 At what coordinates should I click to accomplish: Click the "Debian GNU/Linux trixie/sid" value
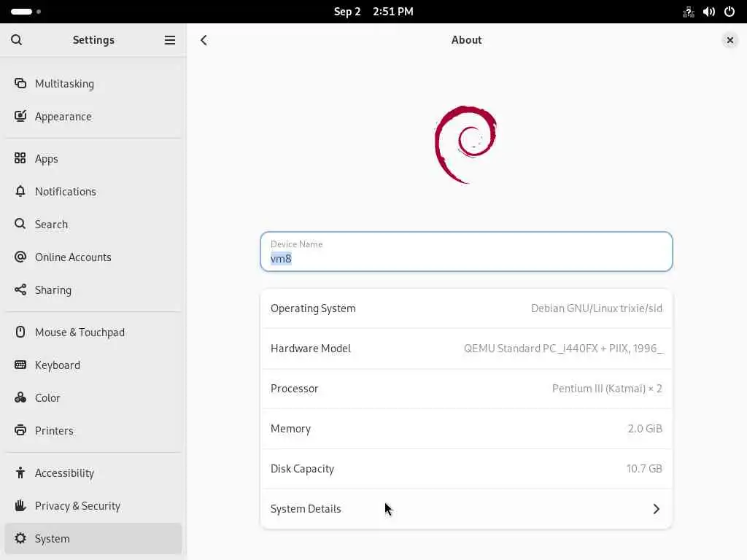click(x=597, y=308)
